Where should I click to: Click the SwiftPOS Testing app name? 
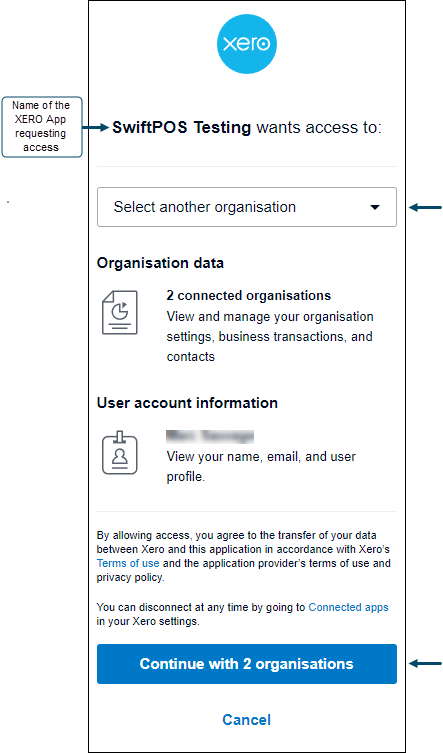(x=182, y=128)
